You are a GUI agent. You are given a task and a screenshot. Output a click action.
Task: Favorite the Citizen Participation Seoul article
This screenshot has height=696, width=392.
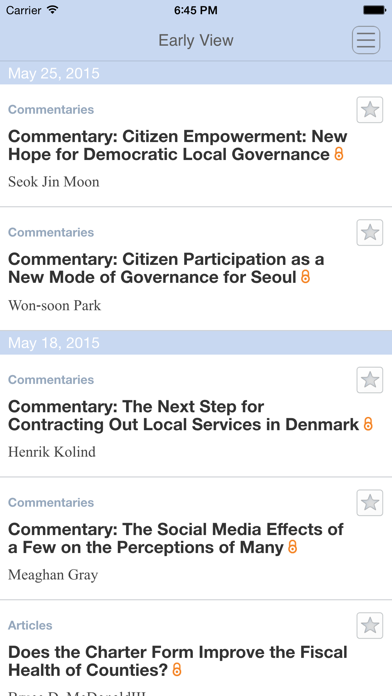(369, 233)
